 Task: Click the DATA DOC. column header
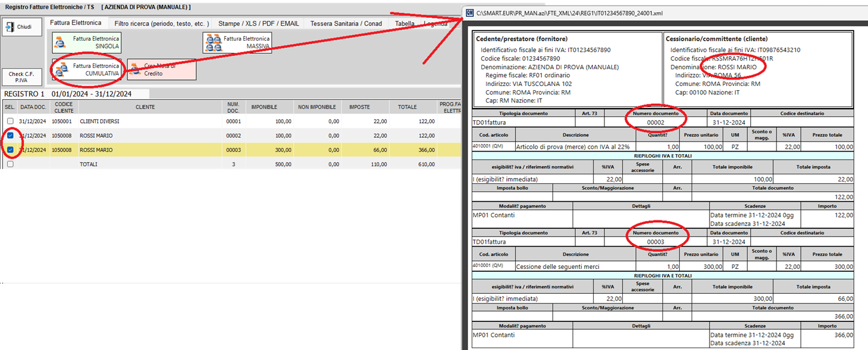point(33,108)
